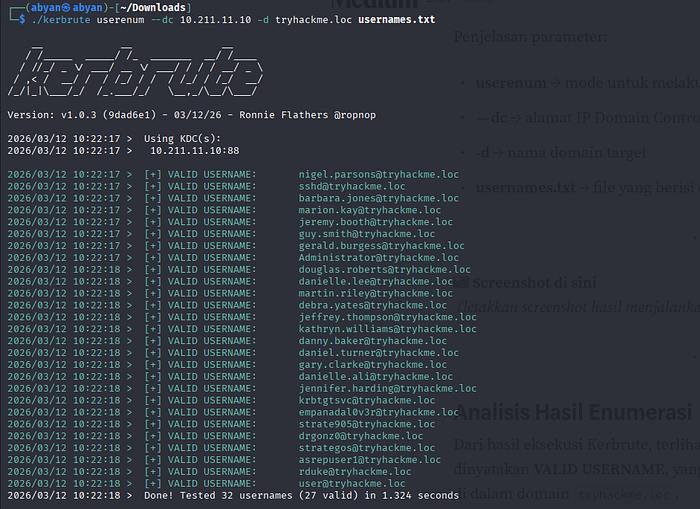This screenshot has width=700, height=509.
Task: Select the usernames.txt argument in command
Action: [x=396, y=20]
